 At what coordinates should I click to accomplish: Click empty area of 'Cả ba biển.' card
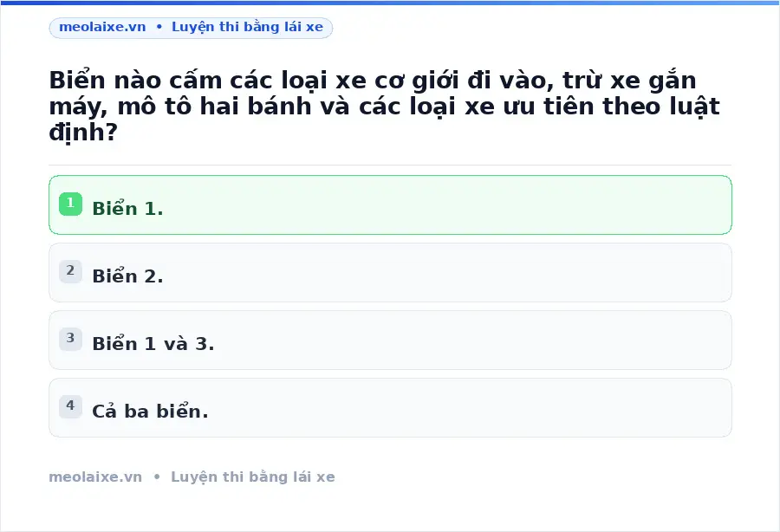click(472, 408)
